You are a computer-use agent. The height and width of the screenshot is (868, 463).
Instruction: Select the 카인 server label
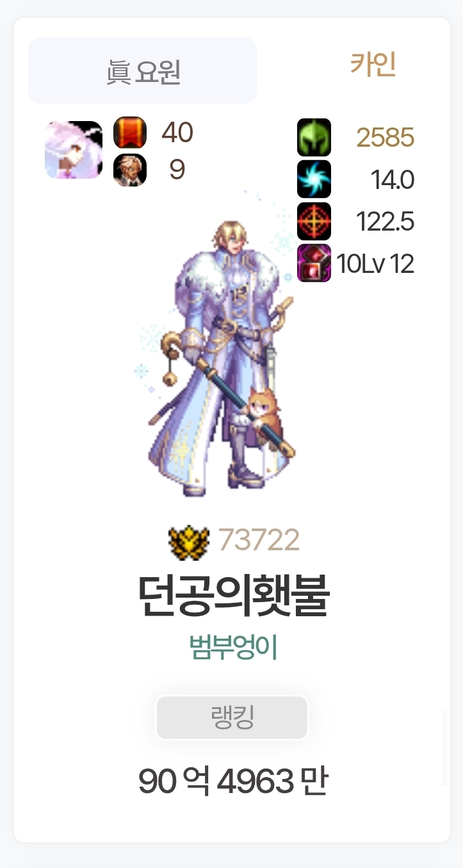pos(373,65)
